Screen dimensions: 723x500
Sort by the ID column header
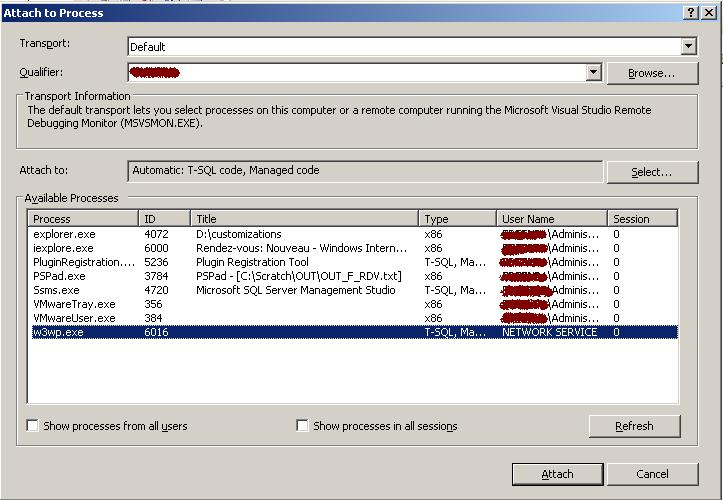click(x=164, y=219)
